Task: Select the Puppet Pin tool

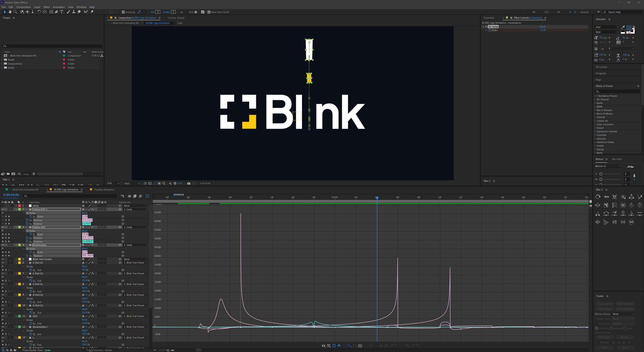Action: point(92,12)
